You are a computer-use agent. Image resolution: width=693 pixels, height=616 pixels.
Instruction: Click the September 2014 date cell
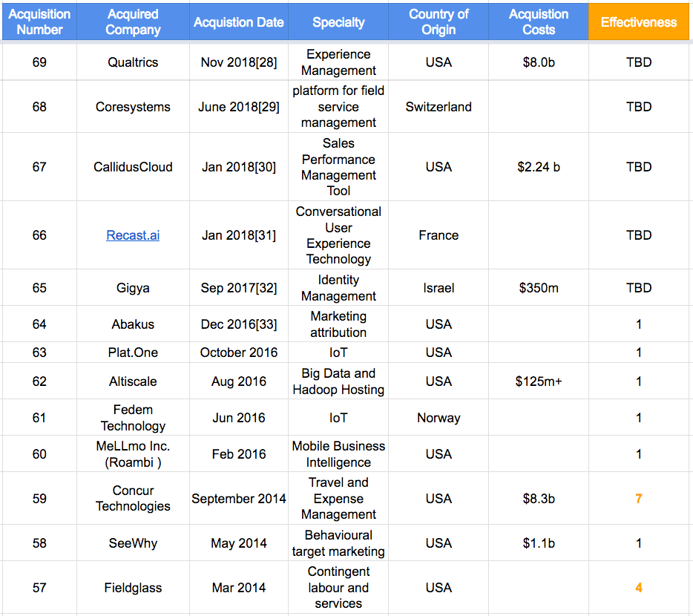coord(239,499)
